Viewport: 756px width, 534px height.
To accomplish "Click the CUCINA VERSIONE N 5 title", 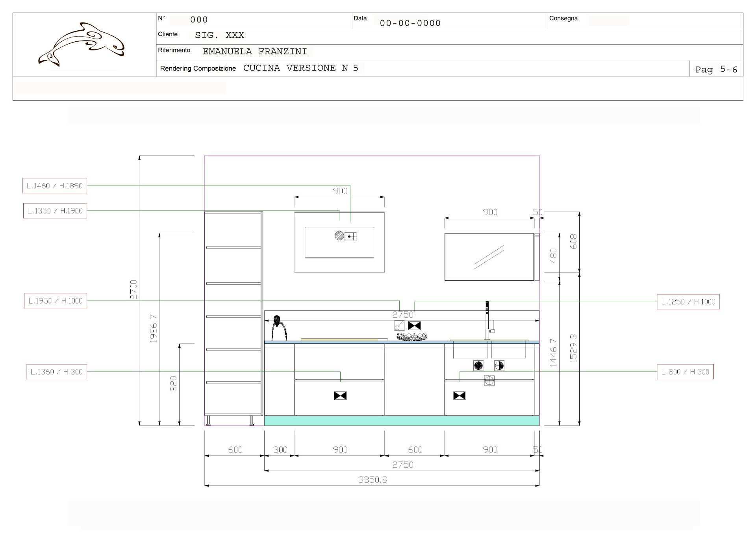I will 301,68.
